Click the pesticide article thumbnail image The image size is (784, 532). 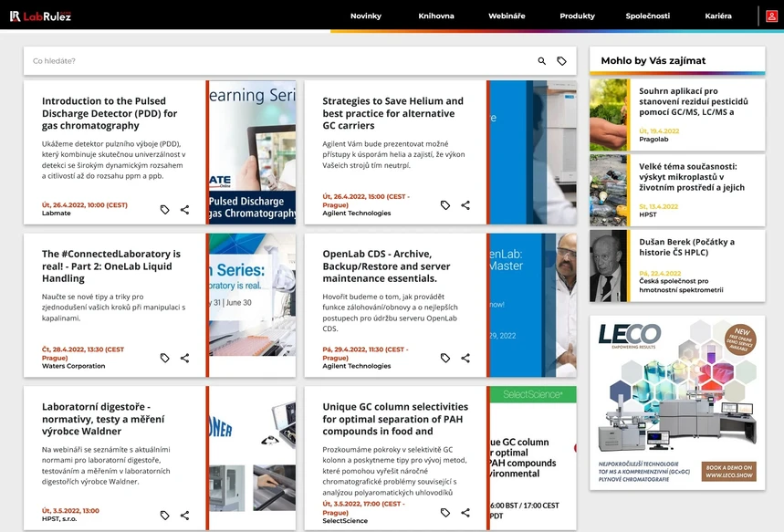(x=608, y=115)
